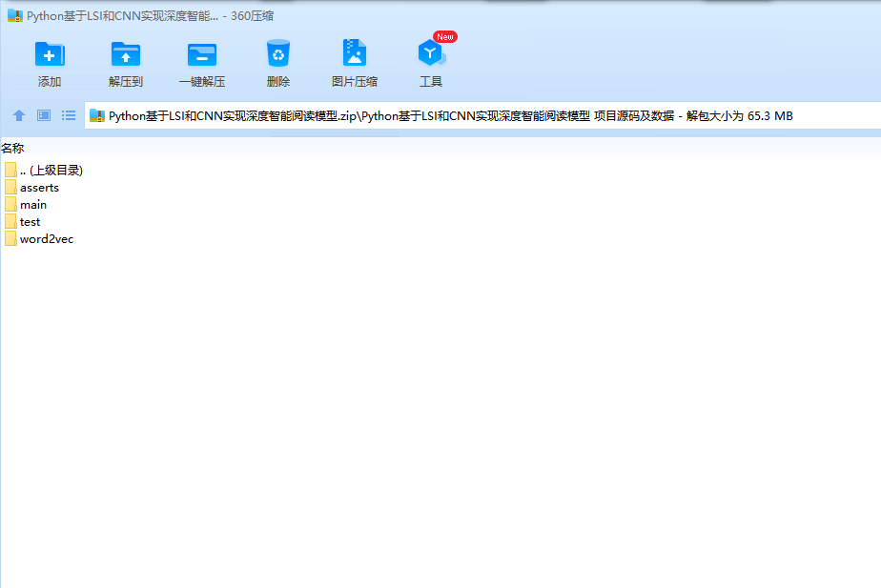The height and width of the screenshot is (588, 881).
Task: Click the main folder icon
Action: (x=10, y=205)
